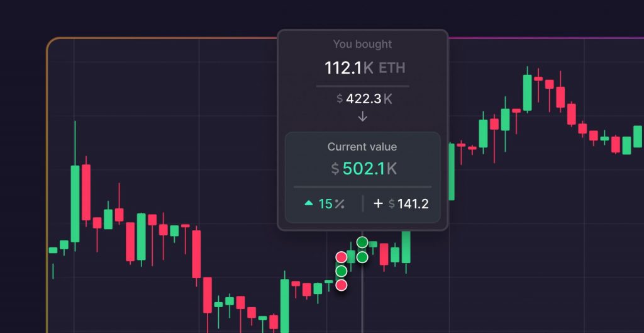Click the plus sign before $141.2
The image size is (644, 333).
pyautogui.click(x=379, y=203)
